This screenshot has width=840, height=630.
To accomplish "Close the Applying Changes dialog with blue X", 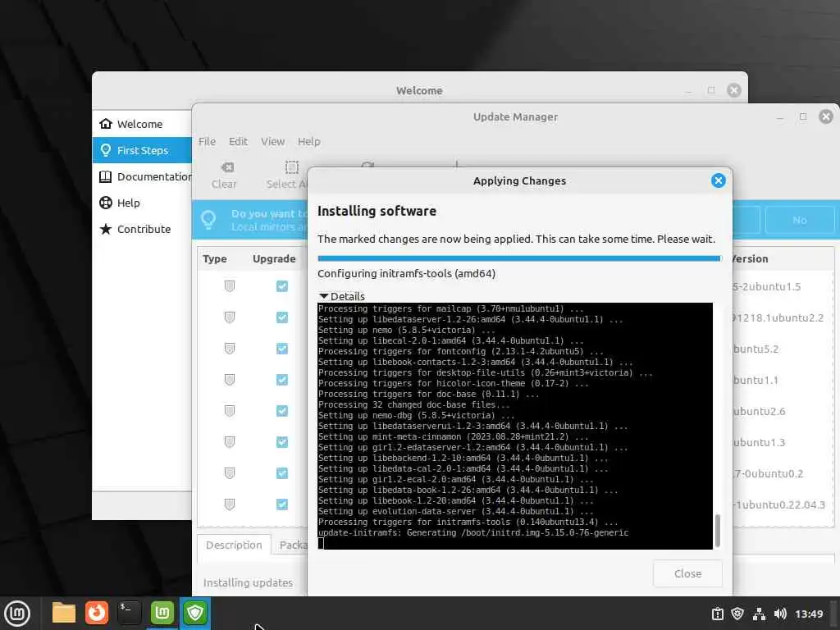I will click(x=718, y=180).
